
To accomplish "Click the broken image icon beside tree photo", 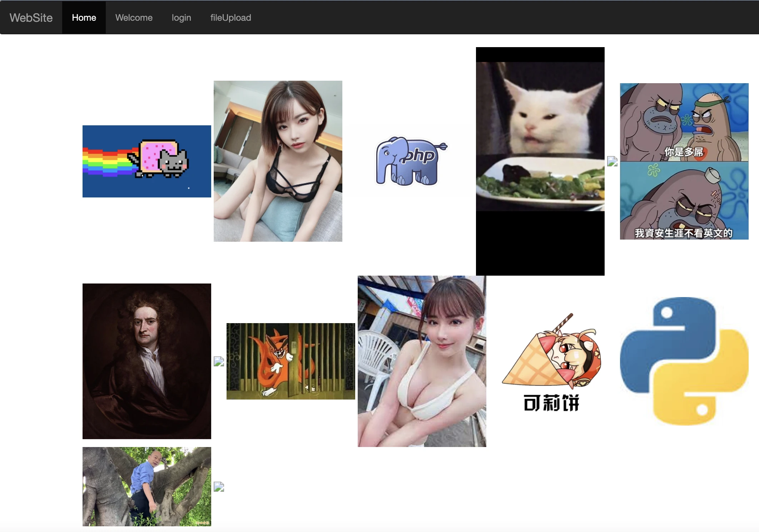I will 219,487.
